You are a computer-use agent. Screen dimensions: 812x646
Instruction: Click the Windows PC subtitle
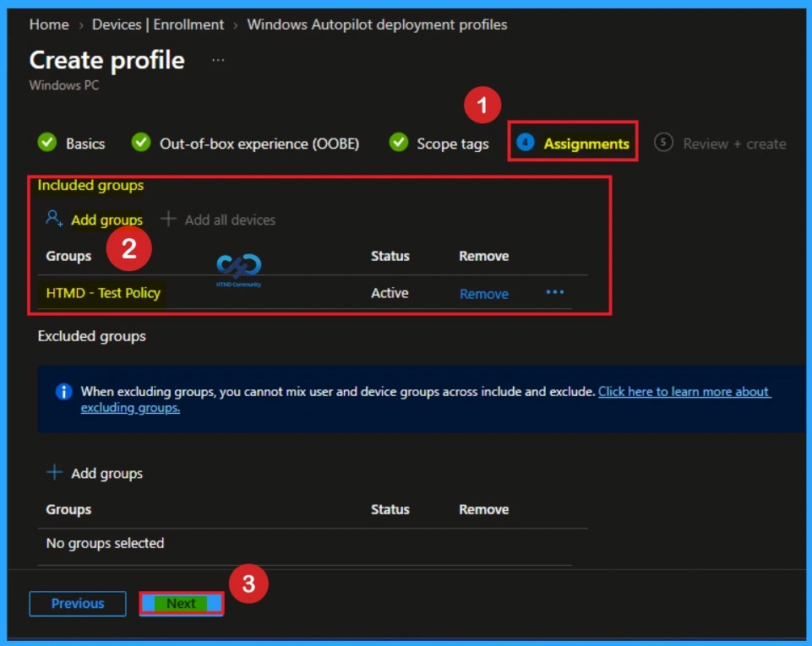63,85
